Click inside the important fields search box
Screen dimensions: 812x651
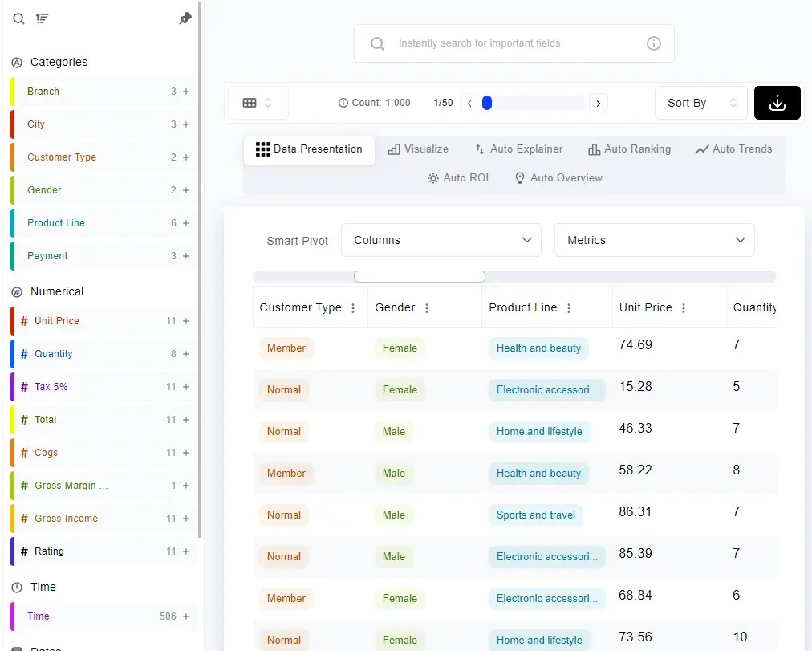point(514,44)
